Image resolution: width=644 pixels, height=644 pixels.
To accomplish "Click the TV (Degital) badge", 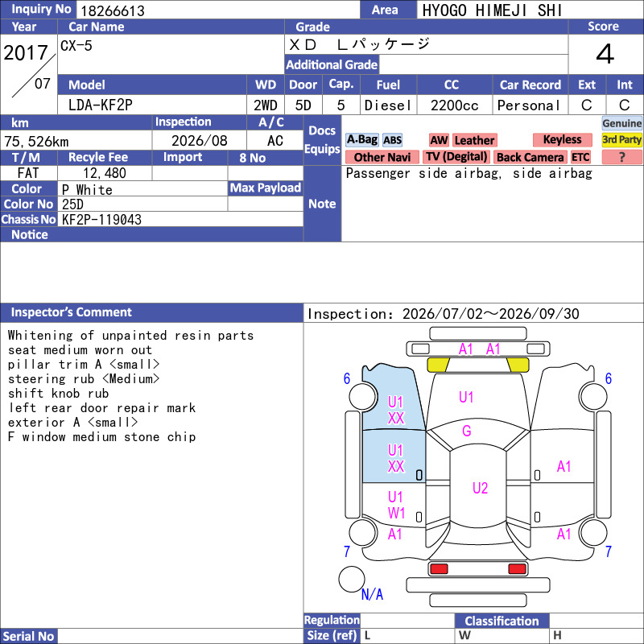I will (456, 157).
